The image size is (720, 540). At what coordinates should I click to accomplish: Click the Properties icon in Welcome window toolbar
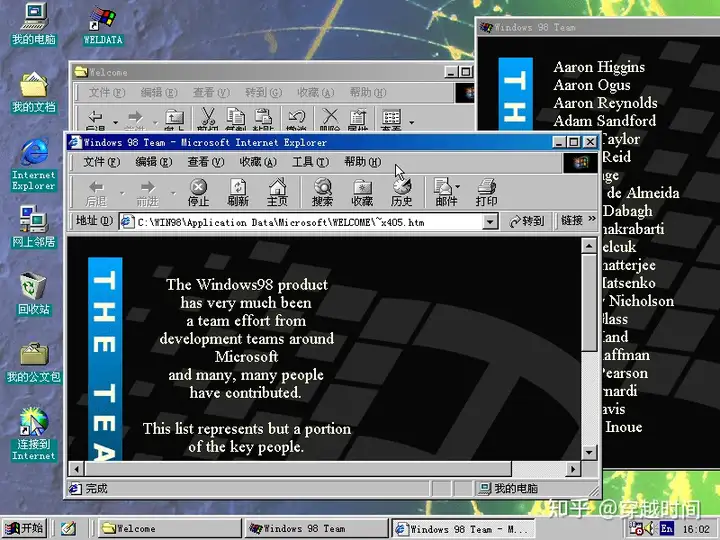(358, 119)
